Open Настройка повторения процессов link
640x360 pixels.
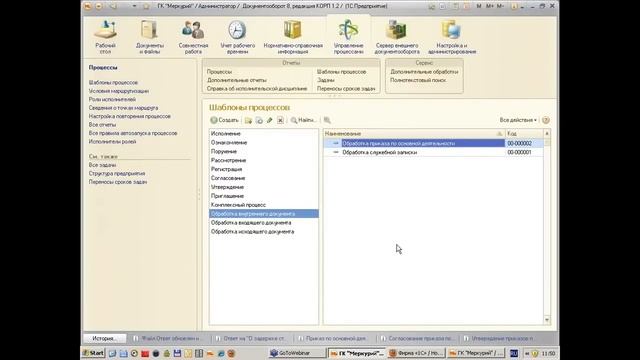pyautogui.click(x=130, y=116)
